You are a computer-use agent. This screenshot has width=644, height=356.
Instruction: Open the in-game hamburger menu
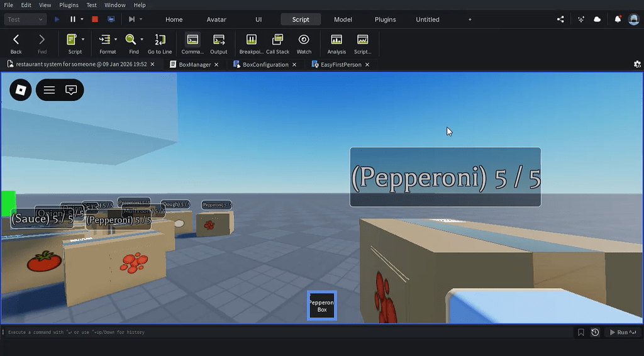pyautogui.click(x=49, y=90)
